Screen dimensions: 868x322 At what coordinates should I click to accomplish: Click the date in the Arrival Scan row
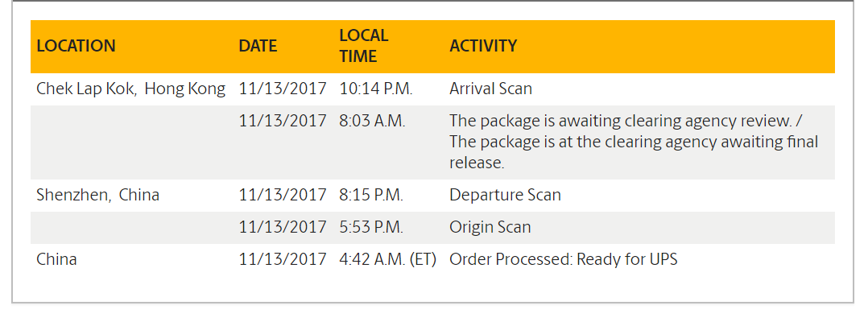pos(283,89)
